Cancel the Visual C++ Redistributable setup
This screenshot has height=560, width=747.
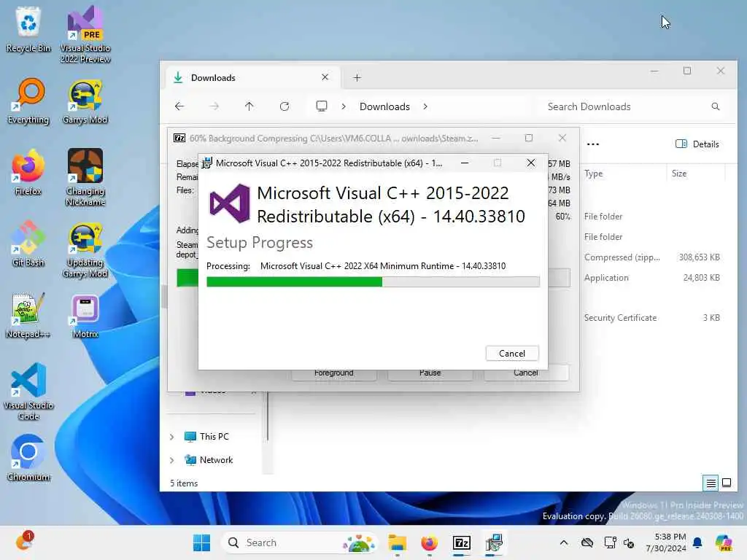(512, 354)
